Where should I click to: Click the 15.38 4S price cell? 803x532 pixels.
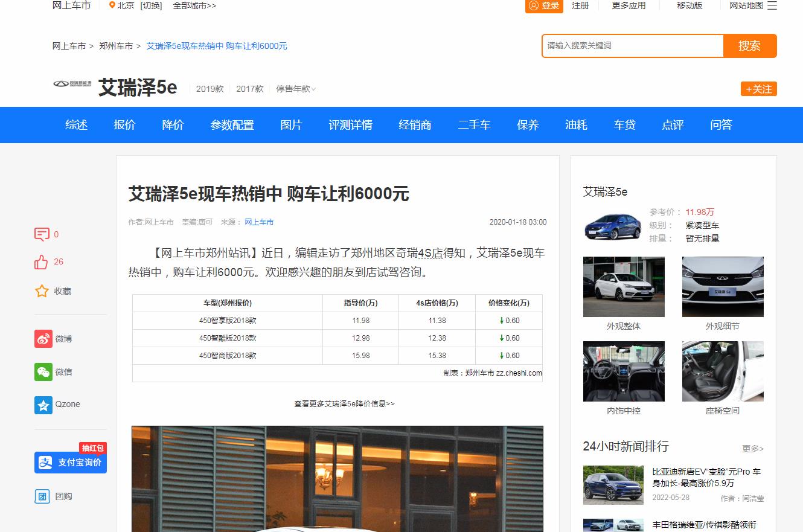437,356
